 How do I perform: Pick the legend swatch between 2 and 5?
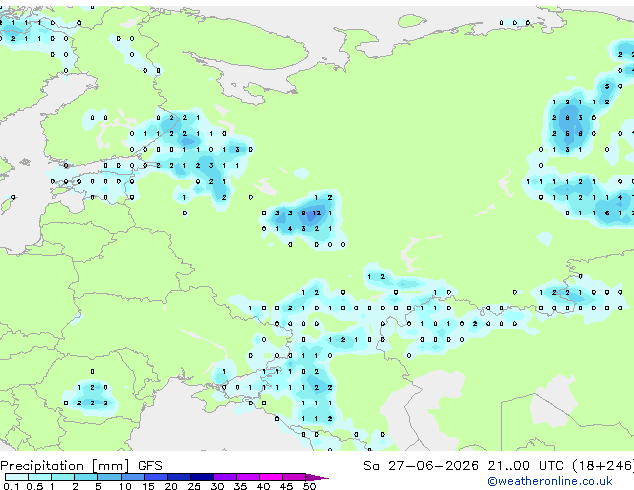tap(86, 477)
